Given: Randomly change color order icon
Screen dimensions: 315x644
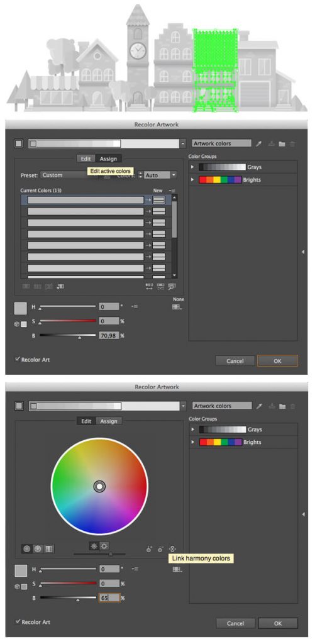Looking at the screenshot, I should (x=149, y=287).
